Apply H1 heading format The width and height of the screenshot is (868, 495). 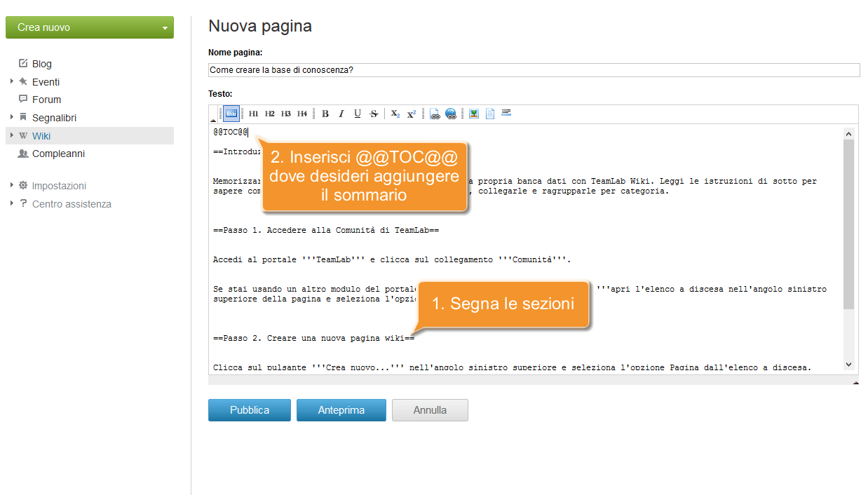click(x=254, y=114)
